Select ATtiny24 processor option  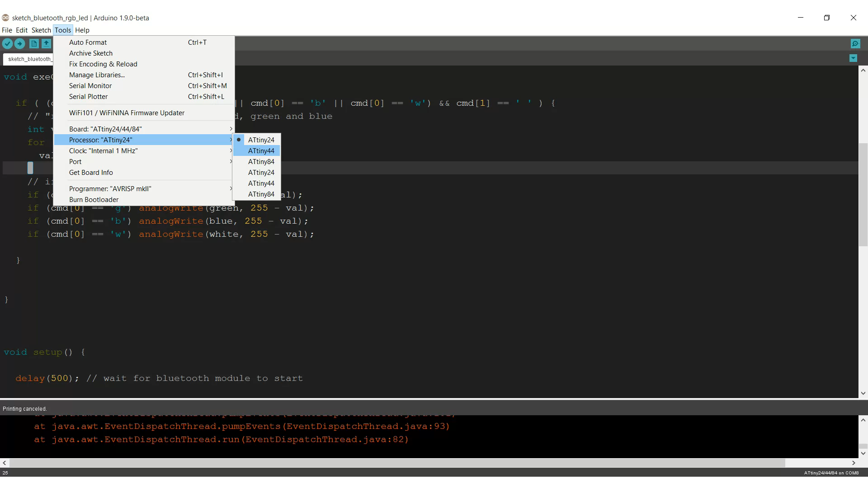click(x=261, y=140)
